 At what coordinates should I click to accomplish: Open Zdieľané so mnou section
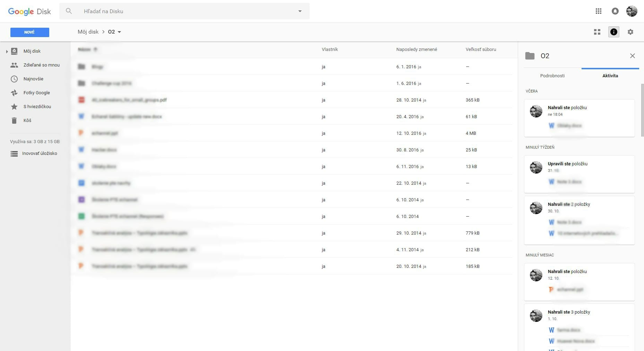click(x=41, y=65)
